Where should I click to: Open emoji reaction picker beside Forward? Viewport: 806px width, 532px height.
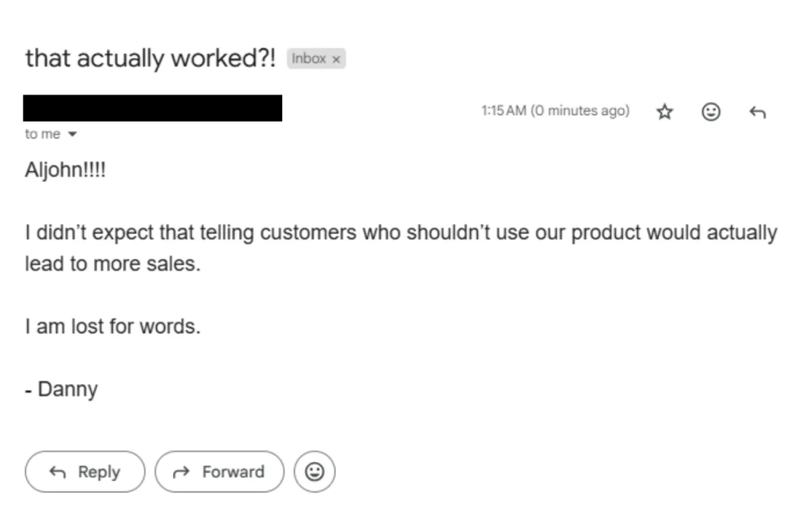pyautogui.click(x=314, y=472)
